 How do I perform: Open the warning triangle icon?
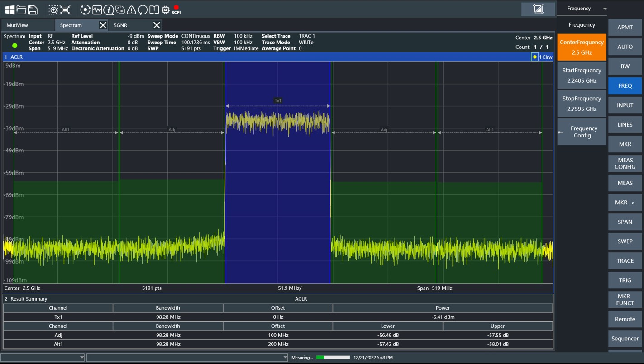pos(131,9)
